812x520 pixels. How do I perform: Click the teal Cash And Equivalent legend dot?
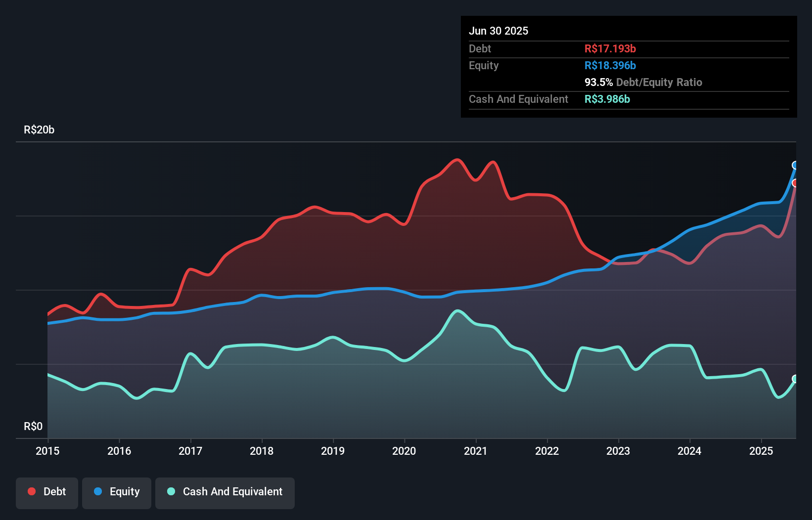point(171,491)
